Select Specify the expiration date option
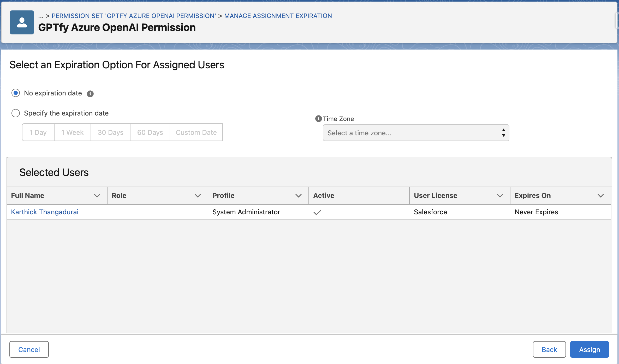Image resolution: width=619 pixels, height=364 pixels. (16, 113)
